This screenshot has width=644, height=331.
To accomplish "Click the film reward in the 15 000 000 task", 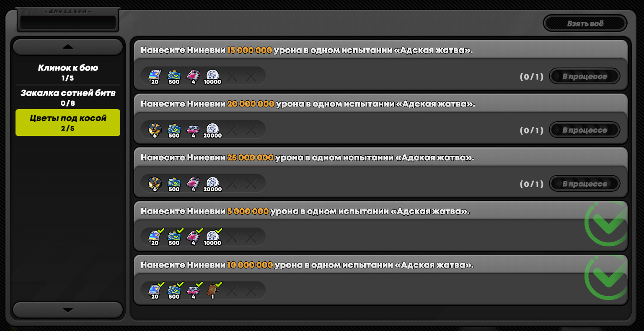I will pyautogui.click(x=154, y=76).
